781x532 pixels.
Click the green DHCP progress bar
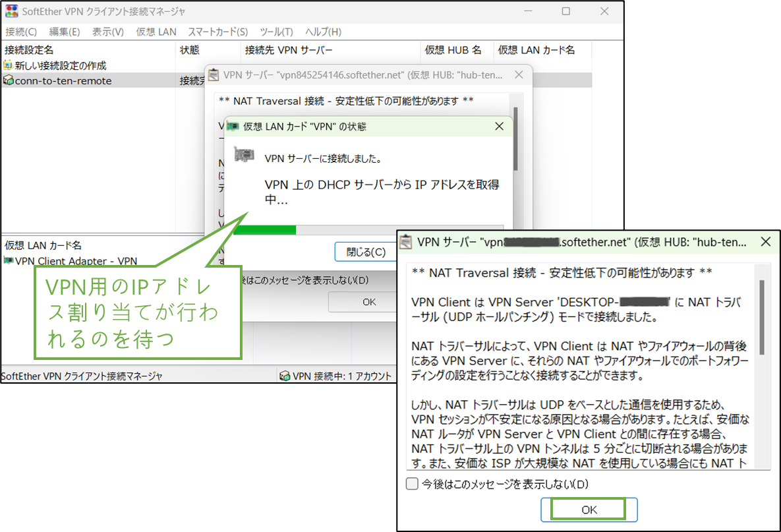pos(264,229)
